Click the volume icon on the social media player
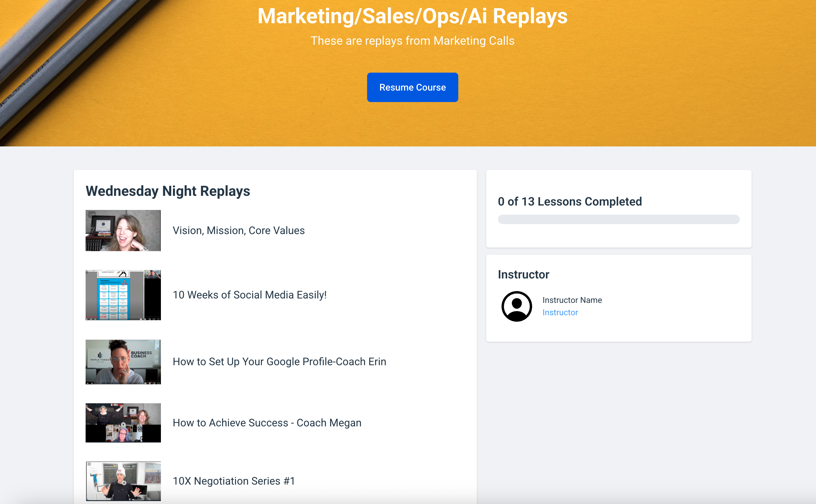The image size is (816, 504). click(x=95, y=319)
